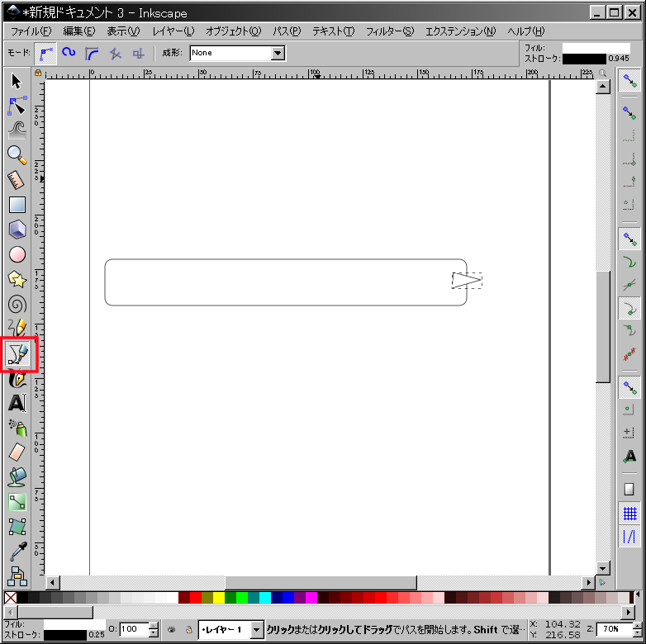Screen dimensions: 646x644
Task: Open the 表示 (View) menu
Action: (123, 31)
